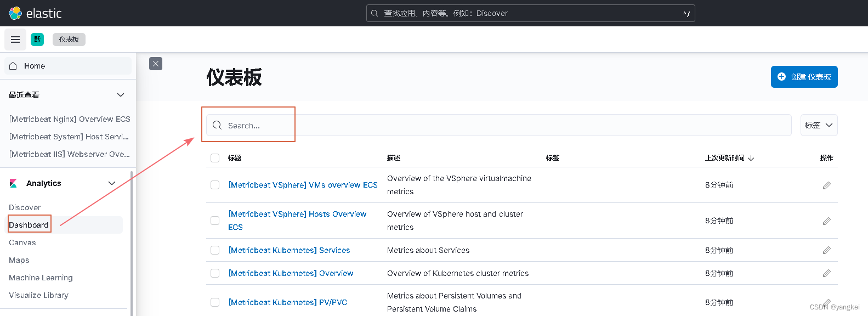The width and height of the screenshot is (868, 316).
Task: Edit Kubernetes Overview with pencil icon
Action: pos(826,273)
